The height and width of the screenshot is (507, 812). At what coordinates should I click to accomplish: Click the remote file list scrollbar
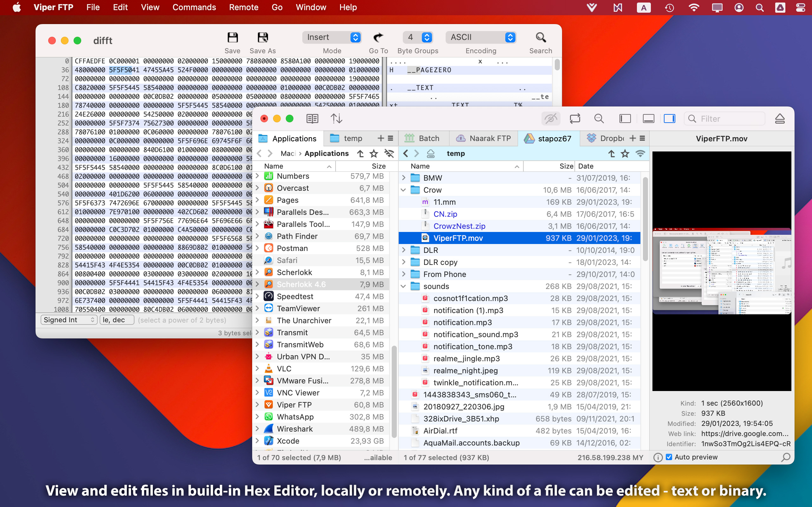(645, 220)
